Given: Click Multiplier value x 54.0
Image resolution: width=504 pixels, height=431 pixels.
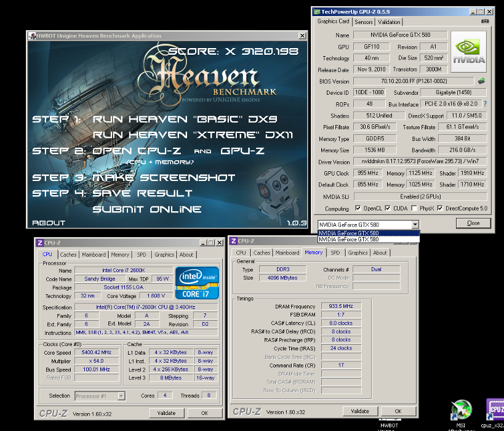Looking at the screenshot, I should [x=97, y=361].
